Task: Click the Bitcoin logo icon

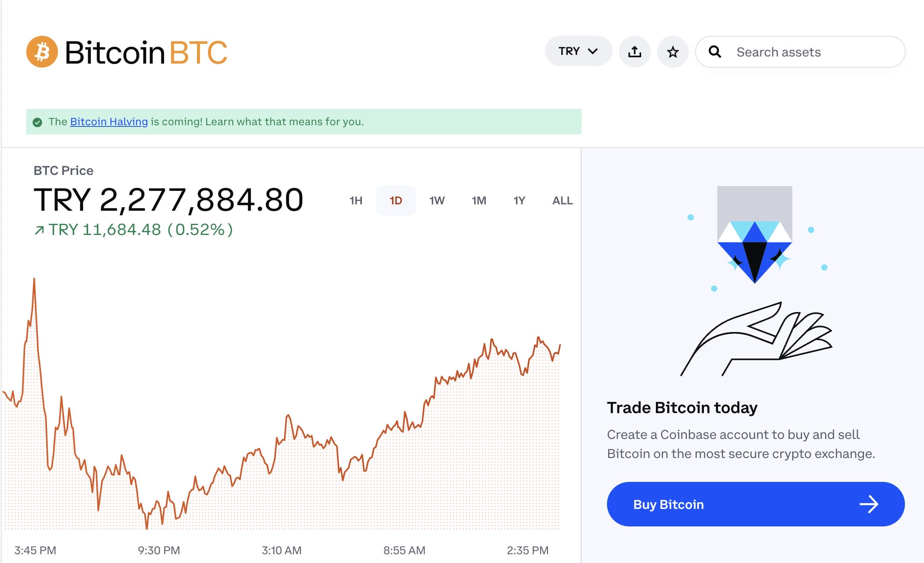Action: [43, 52]
